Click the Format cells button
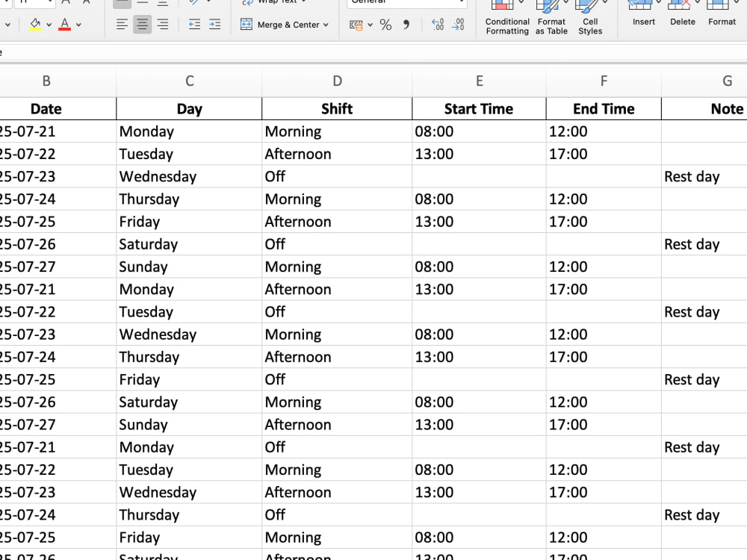This screenshot has height=560, width=747. (x=722, y=14)
